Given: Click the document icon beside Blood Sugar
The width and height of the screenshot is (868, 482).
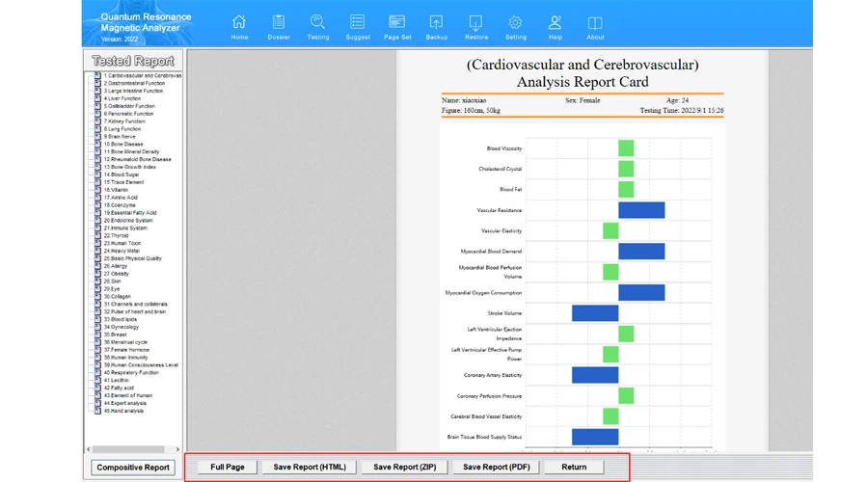Looking at the screenshot, I should (x=97, y=174).
